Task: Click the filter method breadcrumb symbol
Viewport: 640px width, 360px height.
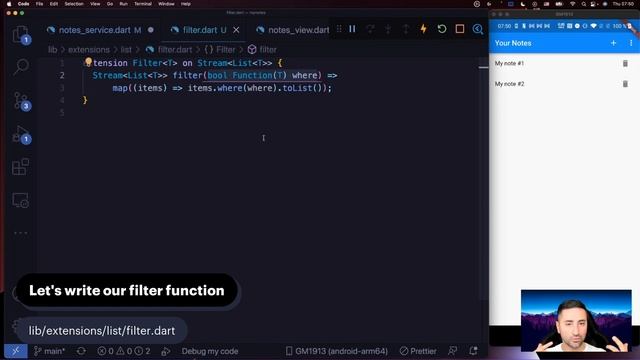Action: coord(262,49)
